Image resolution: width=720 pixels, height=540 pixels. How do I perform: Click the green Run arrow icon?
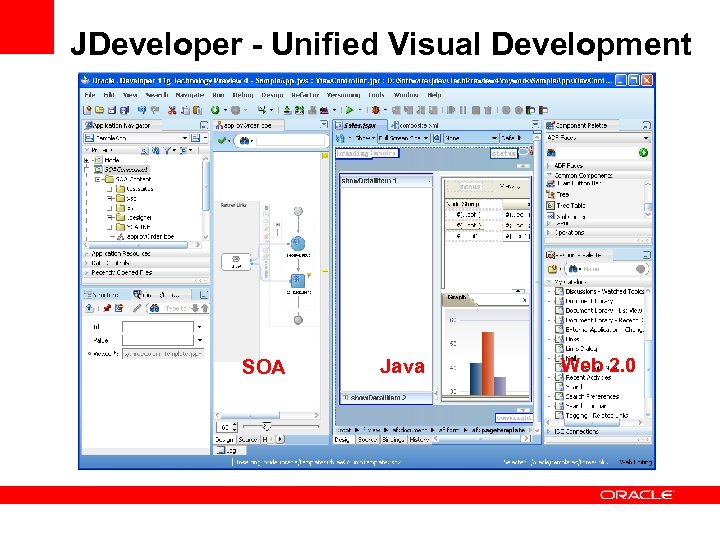349,110
